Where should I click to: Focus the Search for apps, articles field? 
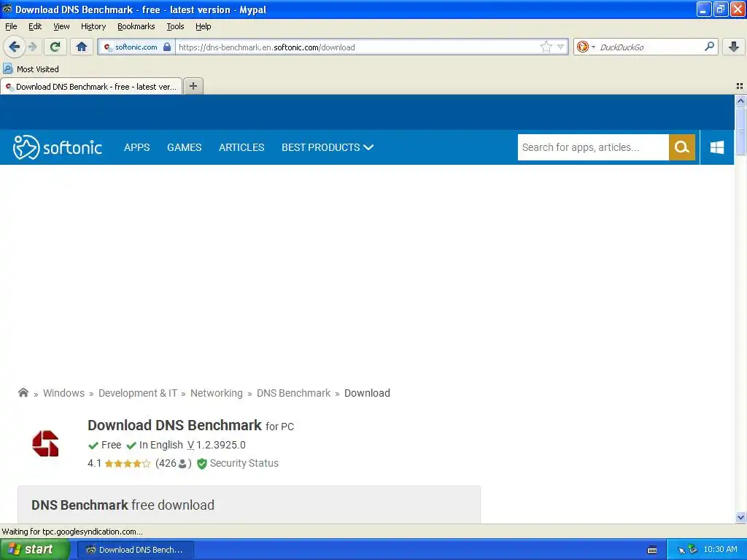click(592, 147)
